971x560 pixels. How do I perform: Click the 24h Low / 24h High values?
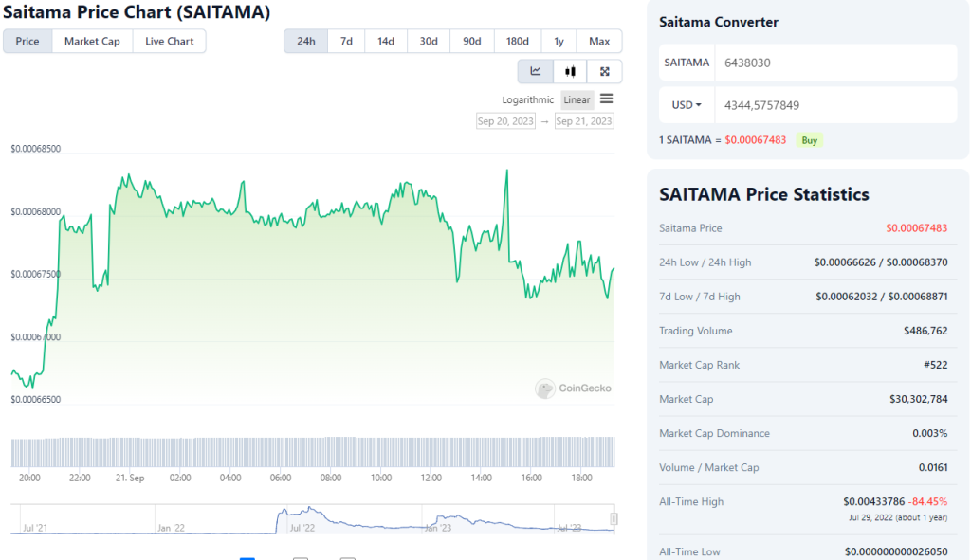[x=881, y=262]
